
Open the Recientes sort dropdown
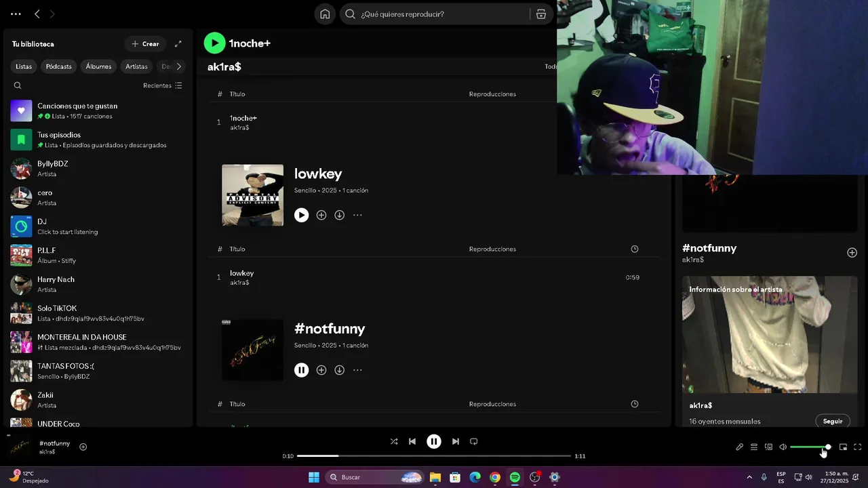click(163, 85)
